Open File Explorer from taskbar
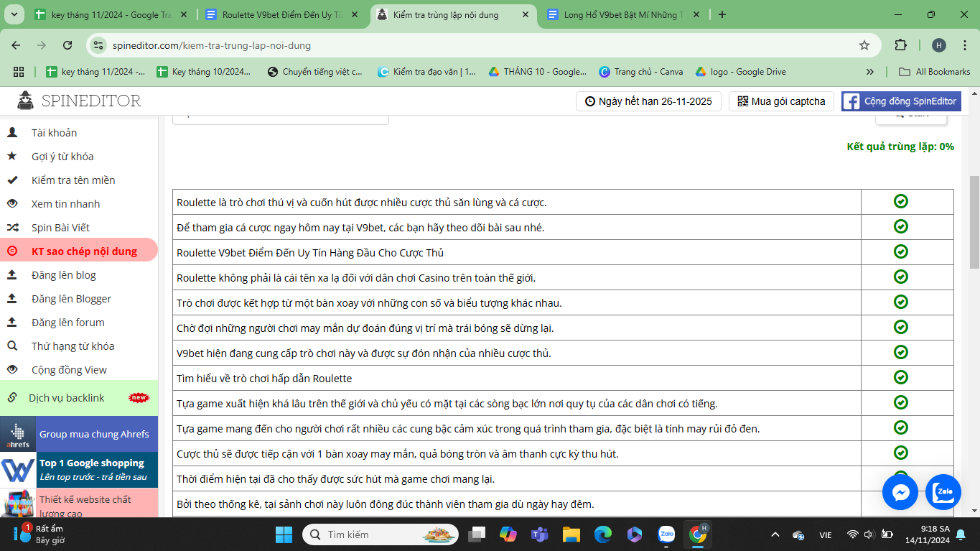The image size is (980, 551). (x=571, y=534)
